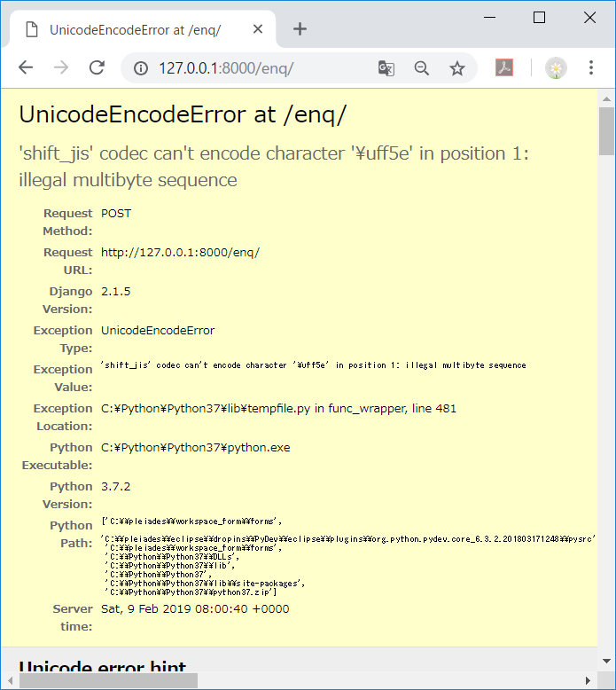Open the Adobe Acrobat extension
Screen dimensions: 616x690
(504, 67)
